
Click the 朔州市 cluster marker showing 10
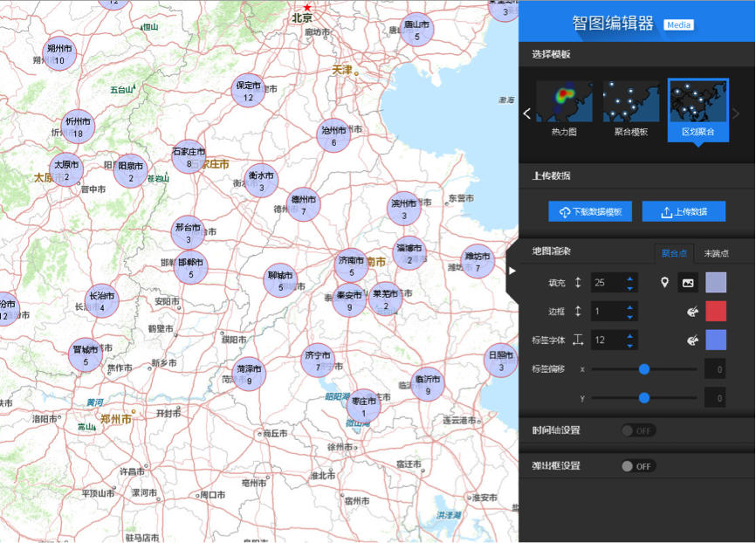pos(59,53)
